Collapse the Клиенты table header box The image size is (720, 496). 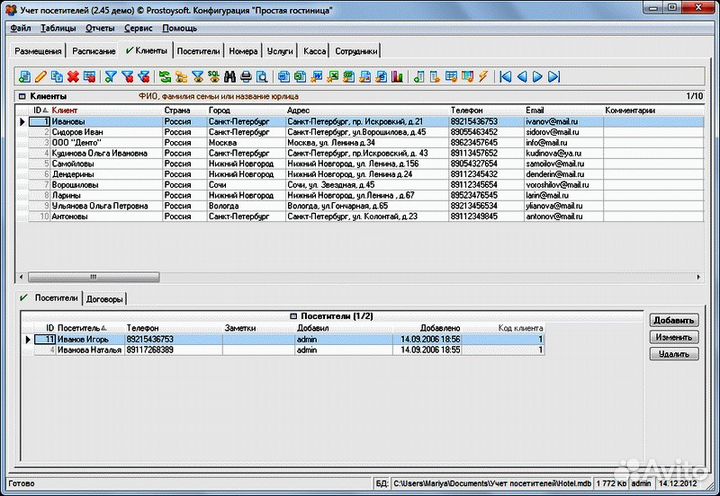(x=22, y=96)
